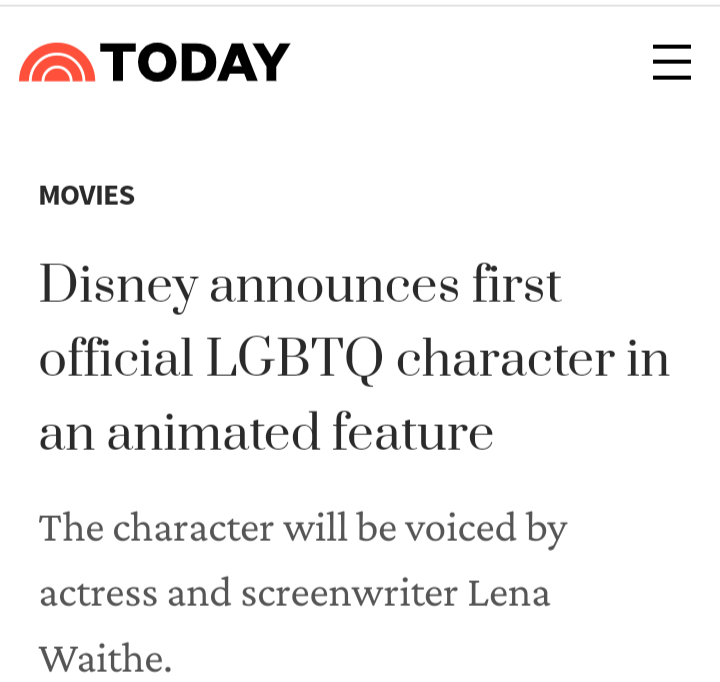Click the word first in the headline
Screen dimensions: 720x682
(516, 286)
